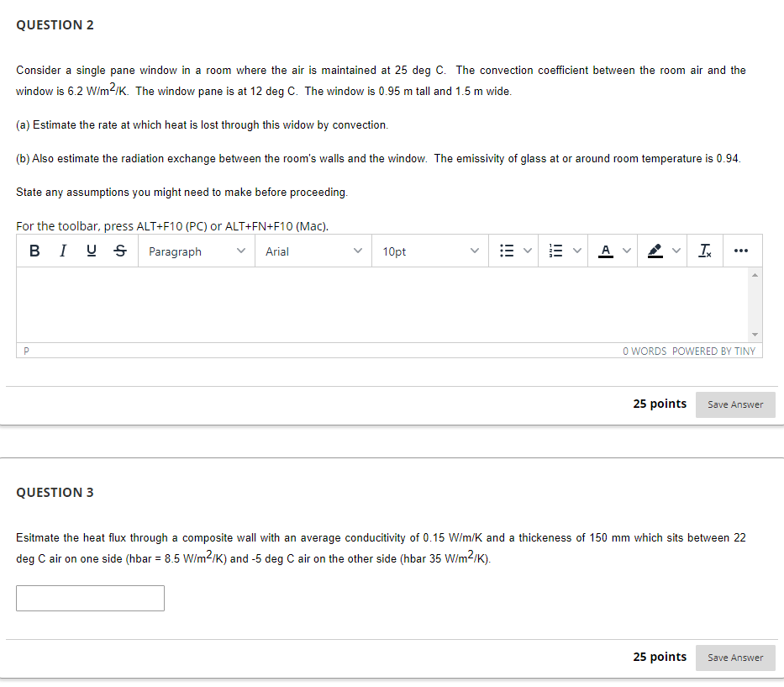Viewport: 784px width, 687px height.
Task: Click part (b) radiation exchange text
Action: click(x=378, y=159)
